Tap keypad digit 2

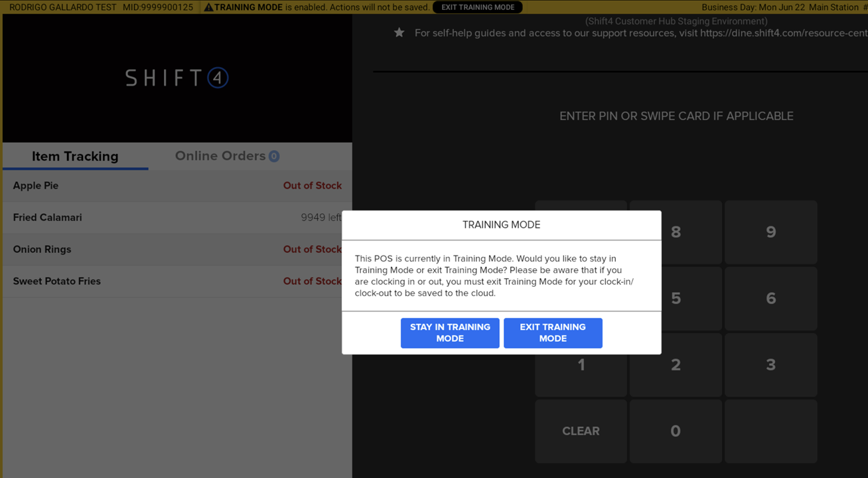[x=676, y=365]
